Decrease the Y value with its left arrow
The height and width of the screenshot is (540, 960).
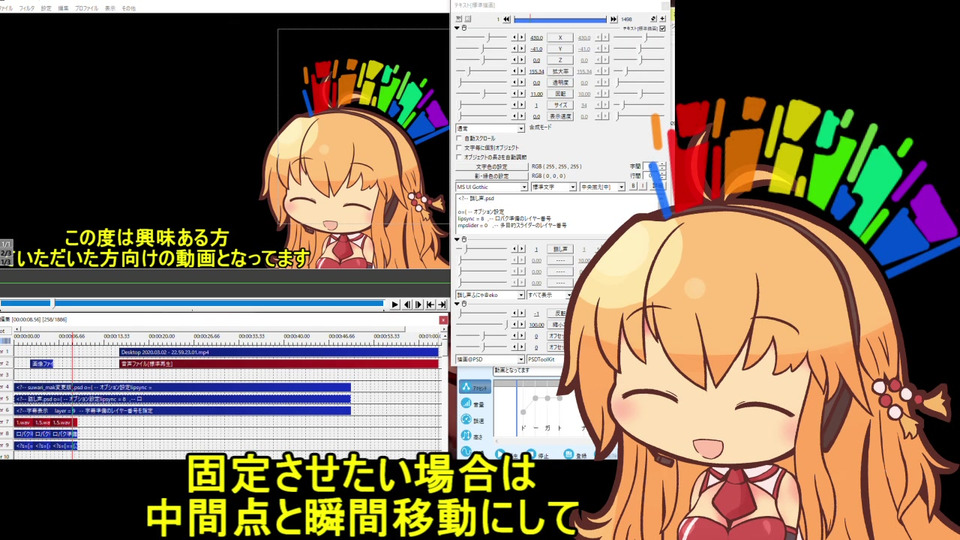[x=514, y=49]
